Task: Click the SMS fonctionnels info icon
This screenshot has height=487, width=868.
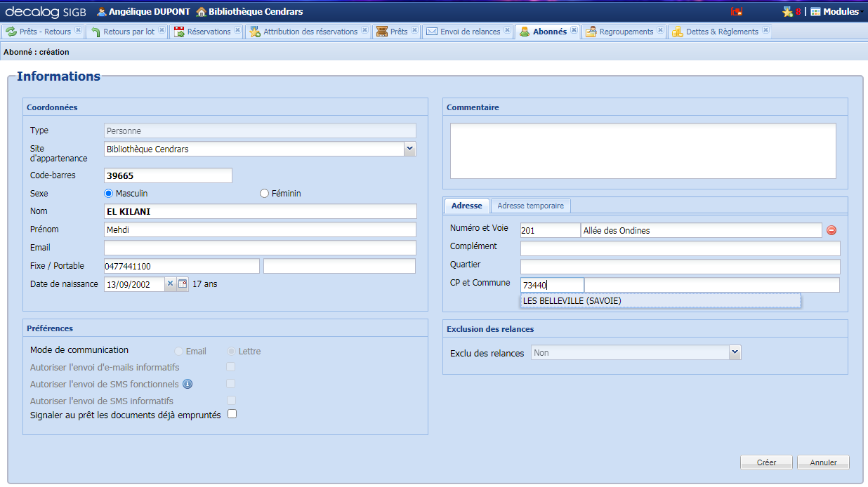Action: tap(188, 384)
